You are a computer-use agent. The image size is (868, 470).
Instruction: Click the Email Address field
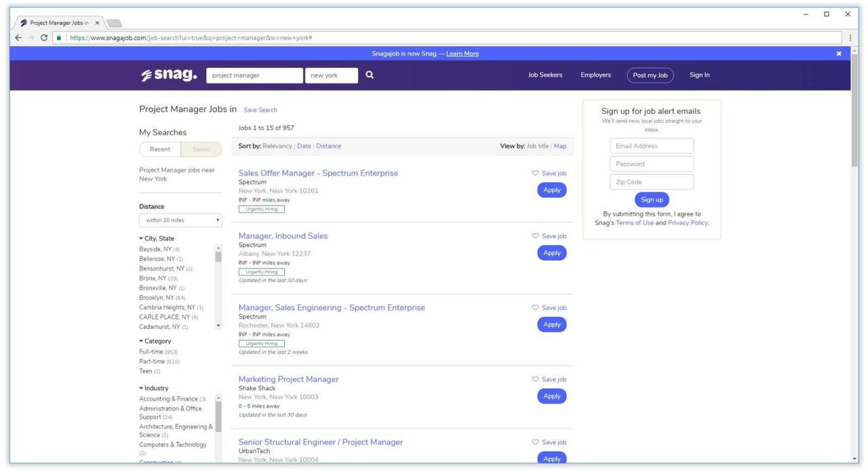click(652, 146)
